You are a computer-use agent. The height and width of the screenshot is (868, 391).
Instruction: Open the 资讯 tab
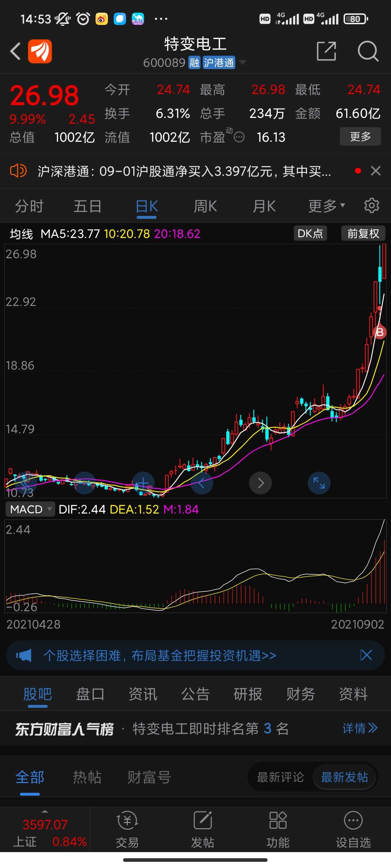143,694
